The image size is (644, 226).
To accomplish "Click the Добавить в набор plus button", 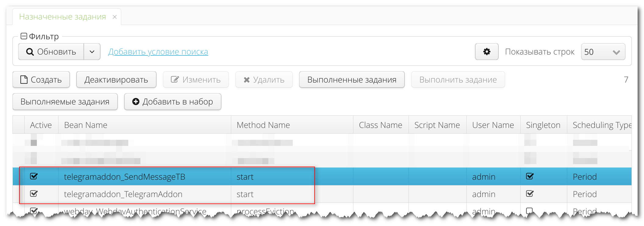I will [172, 102].
